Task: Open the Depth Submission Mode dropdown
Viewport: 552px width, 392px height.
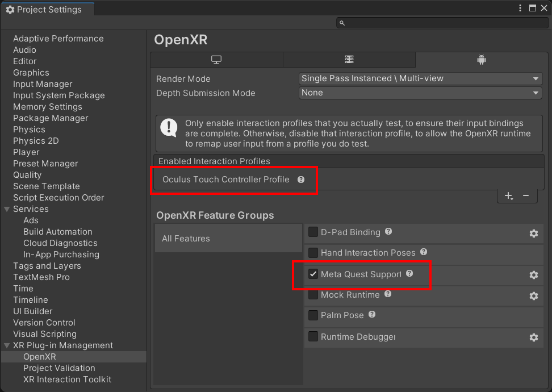Action: [420, 93]
